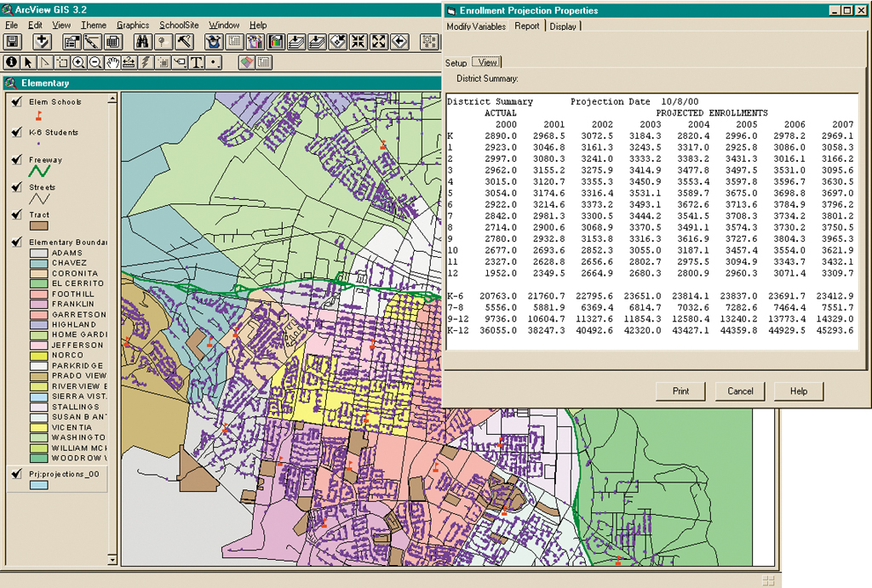
Task: Toggle the Streets theme checkbox
Action: pos(17,187)
